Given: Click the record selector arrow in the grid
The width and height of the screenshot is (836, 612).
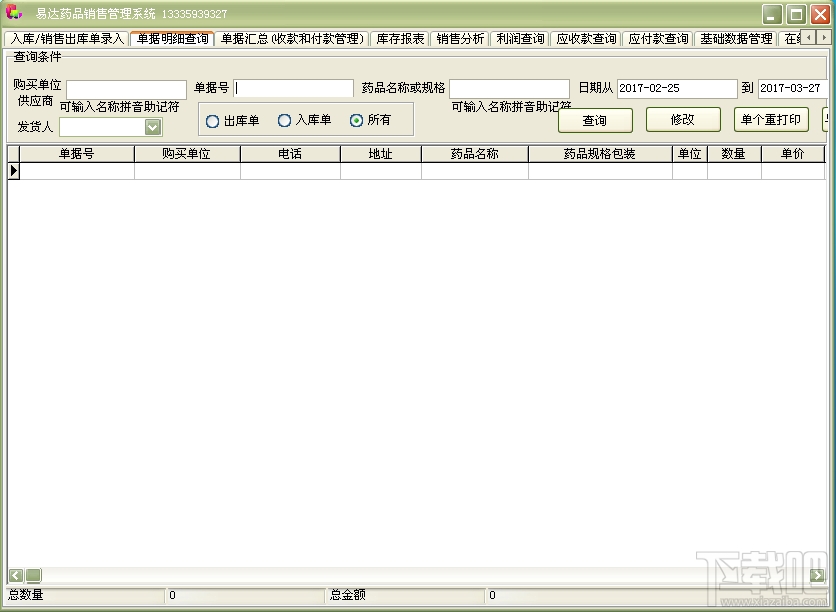Looking at the screenshot, I should tap(14, 170).
